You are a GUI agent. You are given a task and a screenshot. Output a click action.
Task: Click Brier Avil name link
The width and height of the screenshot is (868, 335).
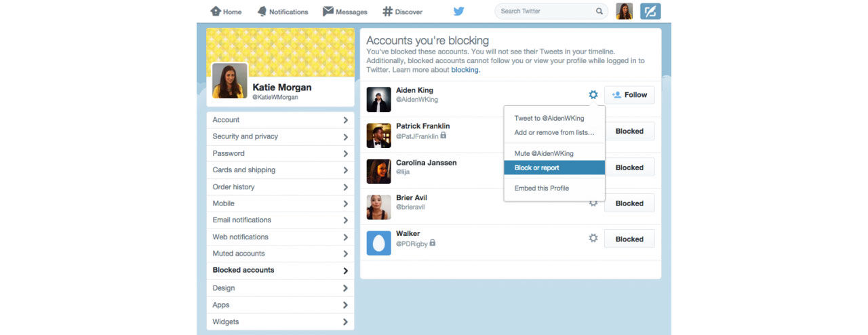click(x=412, y=198)
